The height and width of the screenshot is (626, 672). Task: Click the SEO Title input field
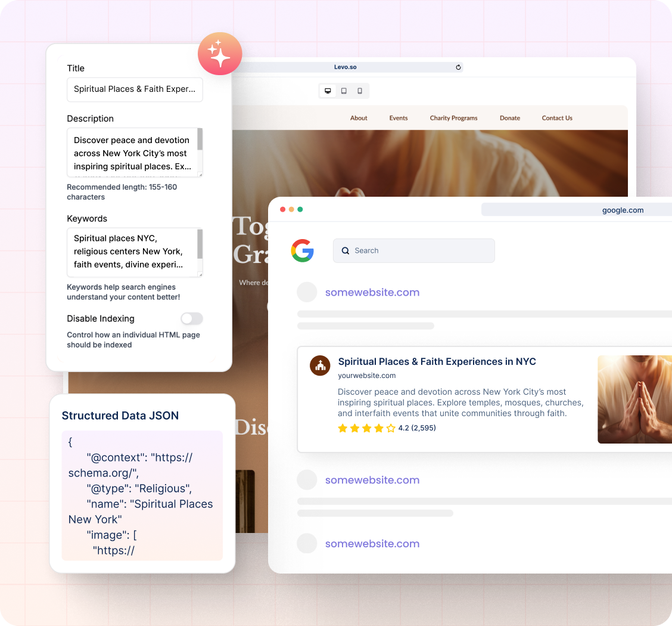135,89
